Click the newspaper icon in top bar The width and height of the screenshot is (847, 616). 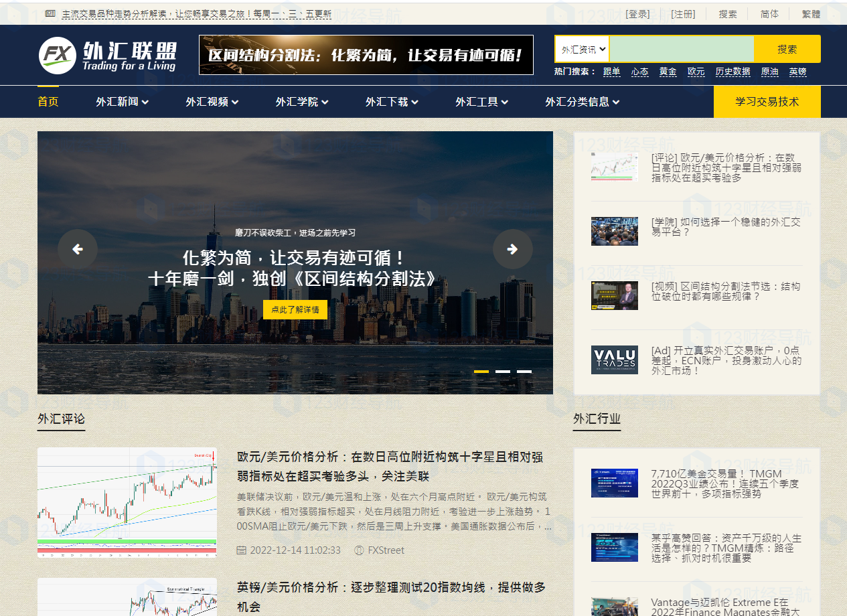50,13
